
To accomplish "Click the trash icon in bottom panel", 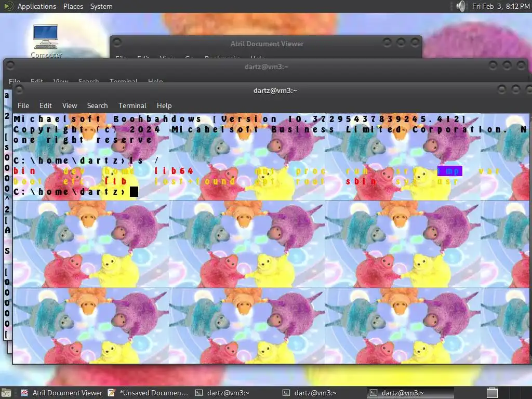I will pos(492,393).
